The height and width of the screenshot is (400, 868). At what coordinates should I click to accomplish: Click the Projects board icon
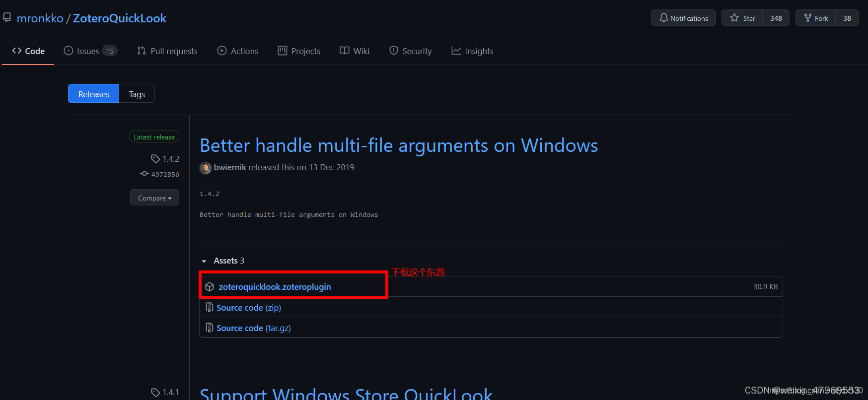click(283, 51)
